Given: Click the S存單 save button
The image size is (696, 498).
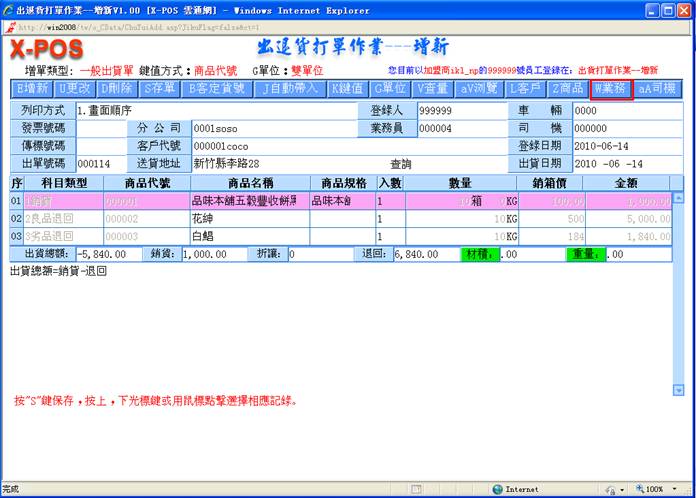Looking at the screenshot, I should coord(161,88).
